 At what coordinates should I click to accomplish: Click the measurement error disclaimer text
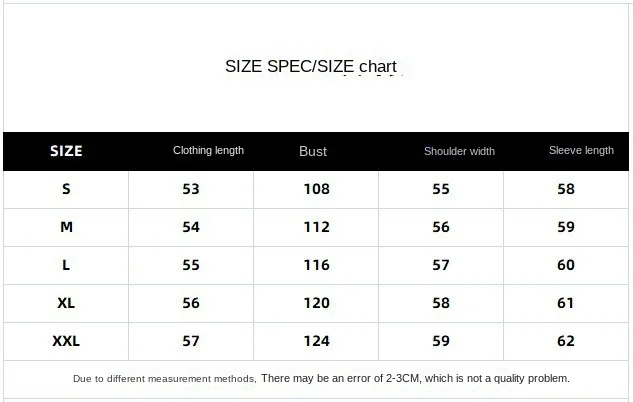321,379
